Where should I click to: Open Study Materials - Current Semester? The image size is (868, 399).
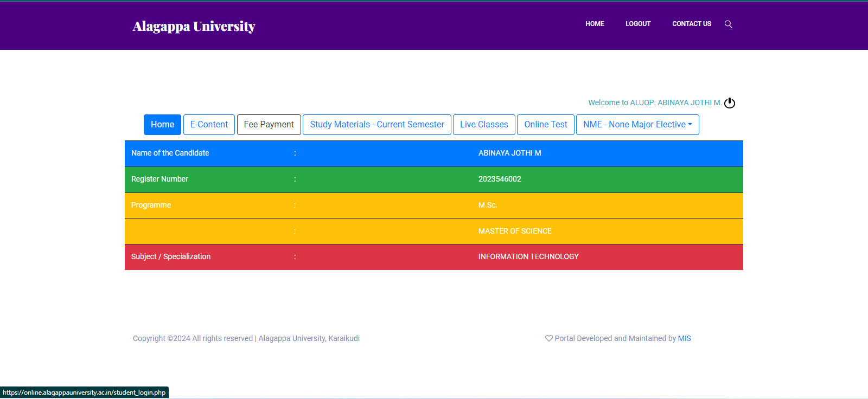click(377, 125)
